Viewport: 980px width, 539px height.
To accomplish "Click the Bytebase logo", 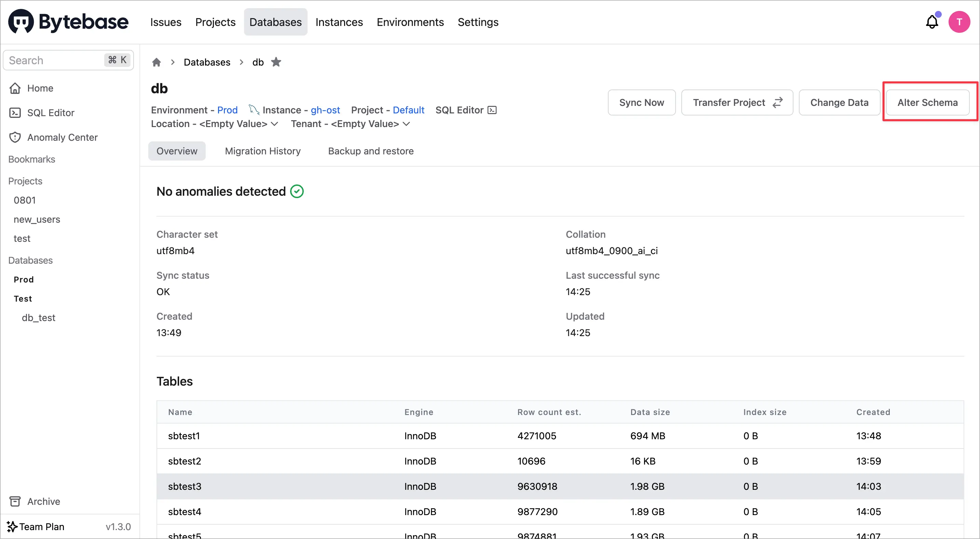I will [68, 22].
